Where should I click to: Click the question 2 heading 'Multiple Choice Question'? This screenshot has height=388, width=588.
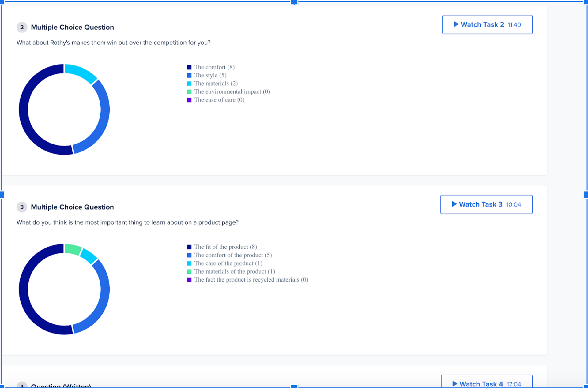click(x=73, y=27)
